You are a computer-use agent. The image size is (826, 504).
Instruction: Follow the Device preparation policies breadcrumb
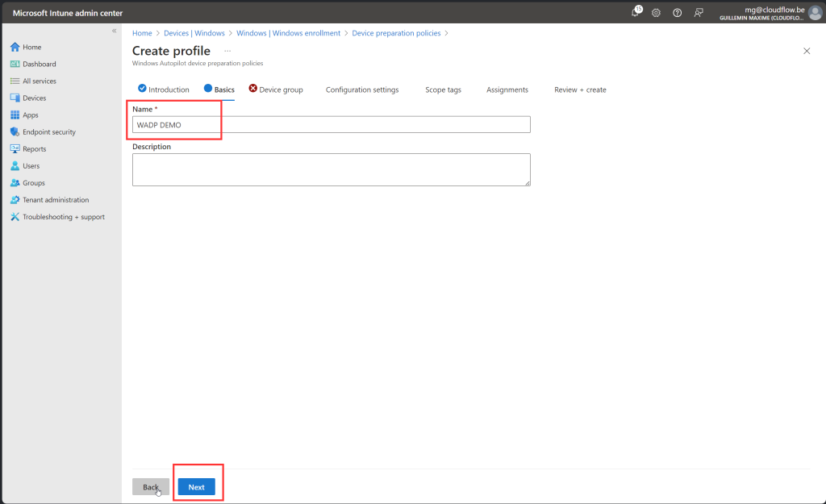tap(396, 32)
